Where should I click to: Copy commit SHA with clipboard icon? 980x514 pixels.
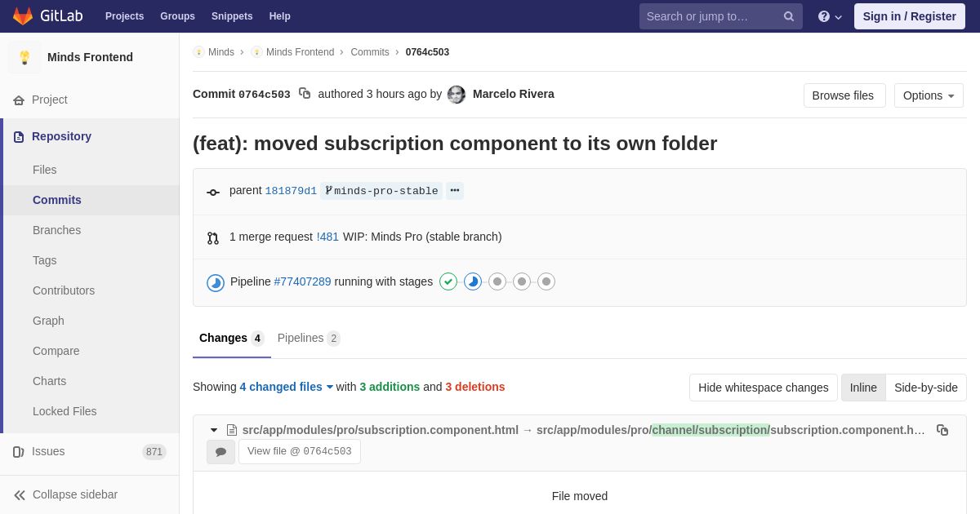click(305, 94)
